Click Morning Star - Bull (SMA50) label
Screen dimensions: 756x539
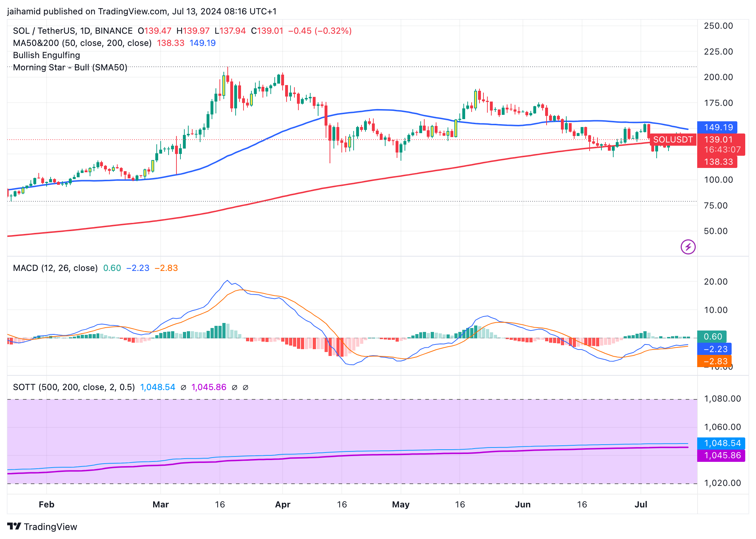click(x=70, y=67)
